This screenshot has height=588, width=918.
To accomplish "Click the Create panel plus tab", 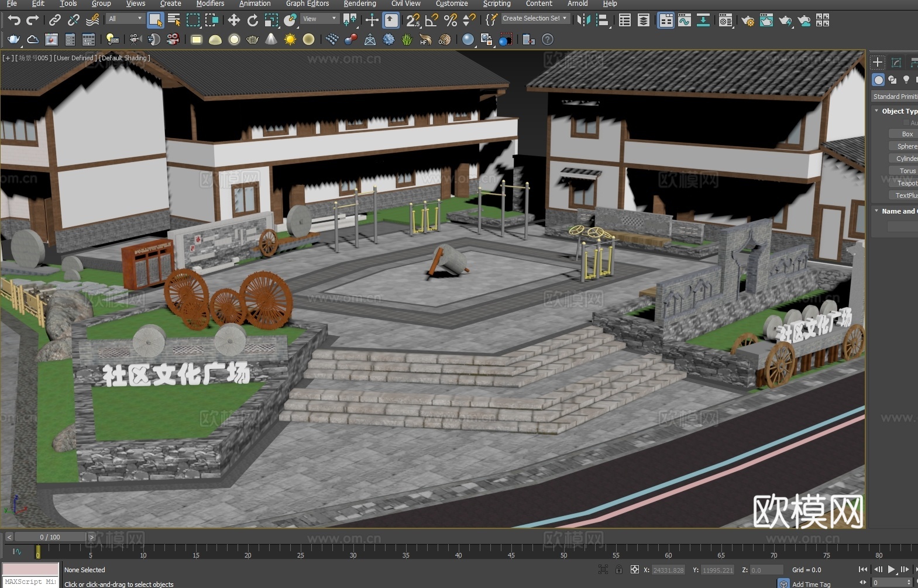I will click(x=878, y=62).
